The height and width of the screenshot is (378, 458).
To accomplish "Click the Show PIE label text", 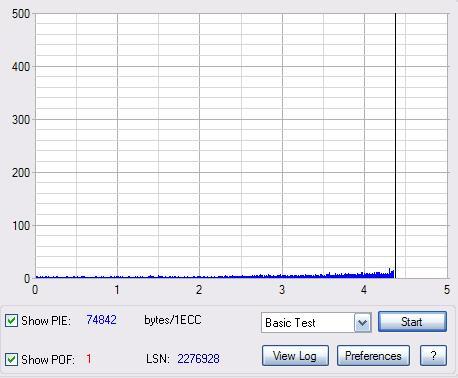I will coord(46,321).
